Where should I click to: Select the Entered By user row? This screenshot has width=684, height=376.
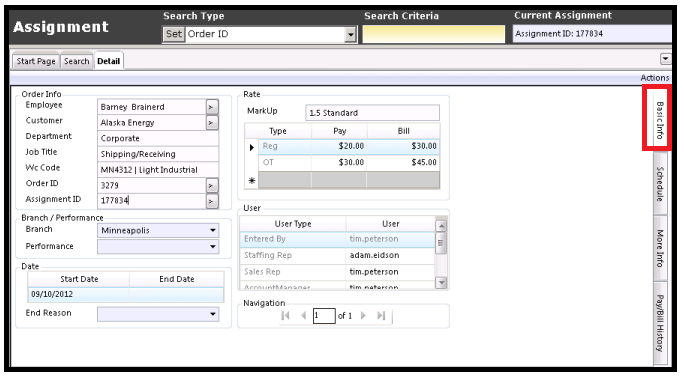point(338,239)
